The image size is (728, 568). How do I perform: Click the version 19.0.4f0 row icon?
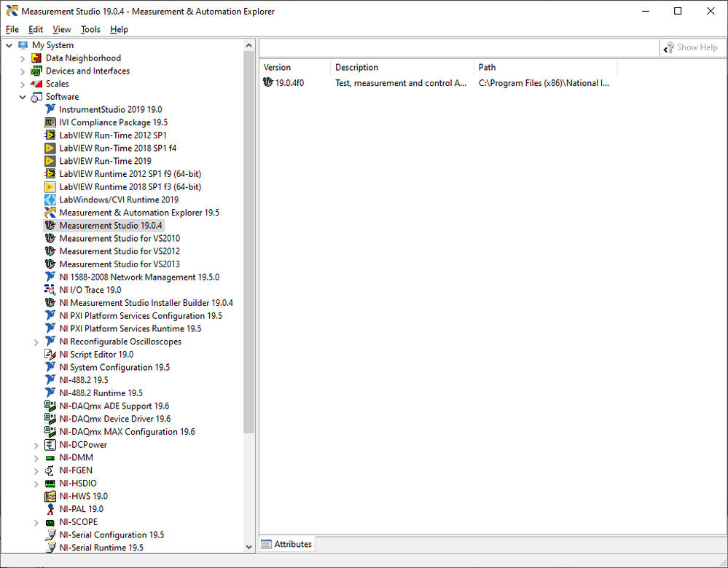268,82
